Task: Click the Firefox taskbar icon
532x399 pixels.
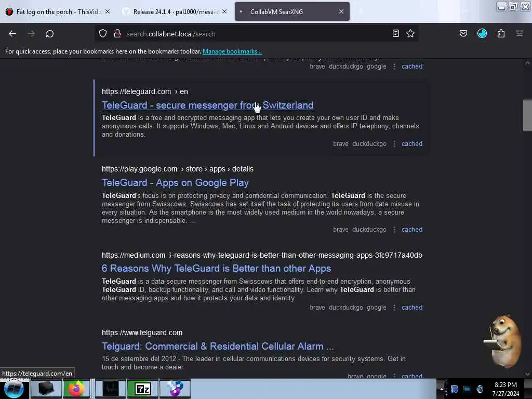Action: [76, 389]
